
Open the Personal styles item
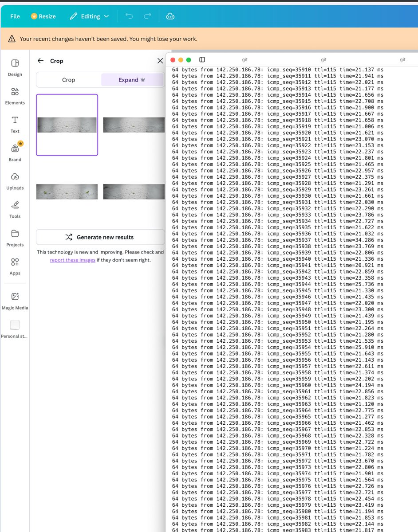tap(15, 329)
